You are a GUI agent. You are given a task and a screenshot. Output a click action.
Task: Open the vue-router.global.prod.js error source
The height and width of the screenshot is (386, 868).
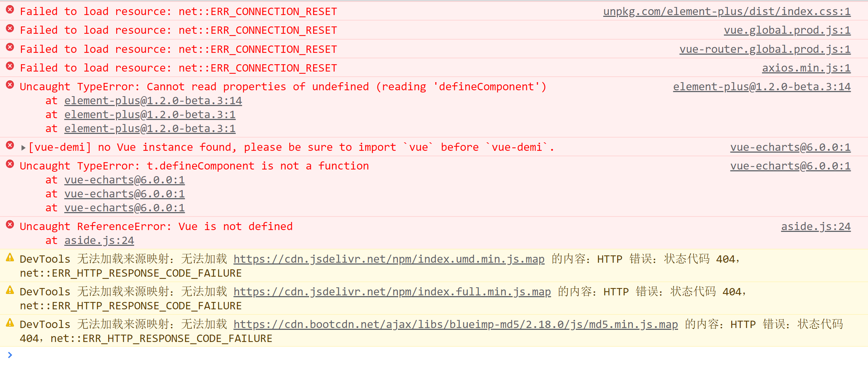765,48
